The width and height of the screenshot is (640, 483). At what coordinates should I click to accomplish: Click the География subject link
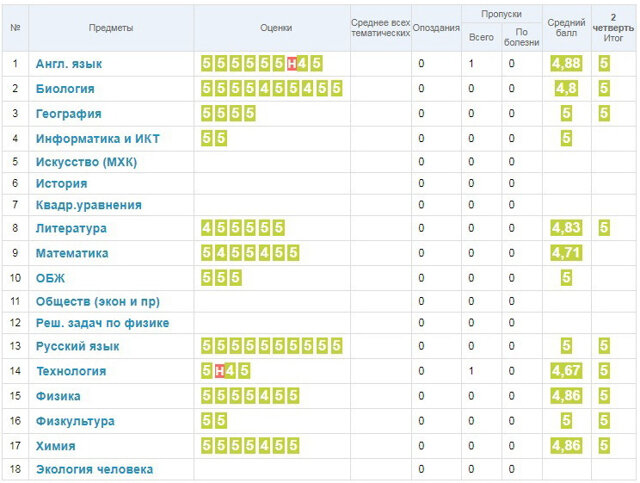coord(68,114)
